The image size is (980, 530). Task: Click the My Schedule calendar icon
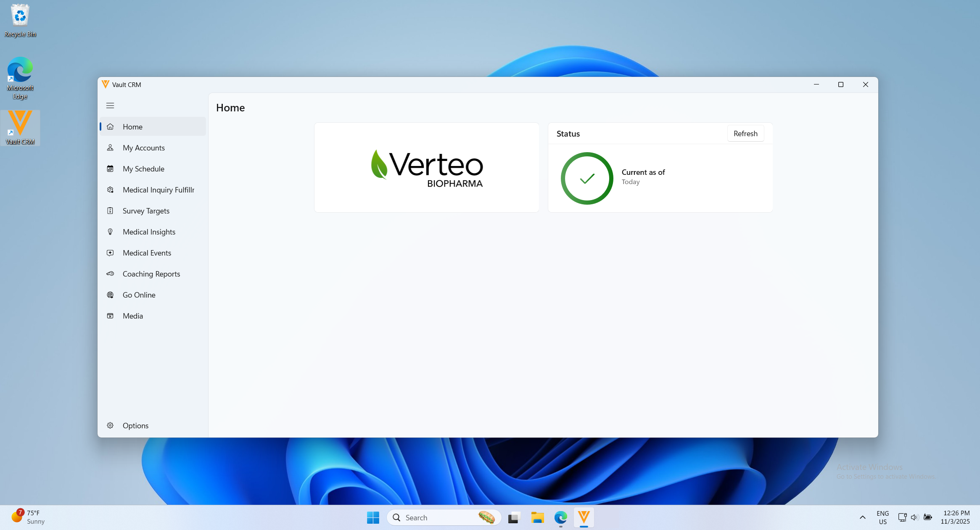point(110,169)
